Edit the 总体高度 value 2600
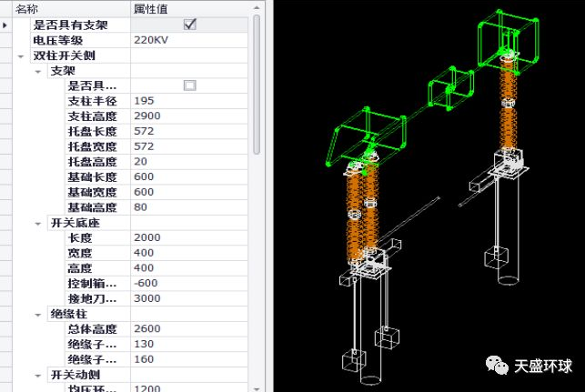The height and width of the screenshot is (392, 585). [189, 329]
